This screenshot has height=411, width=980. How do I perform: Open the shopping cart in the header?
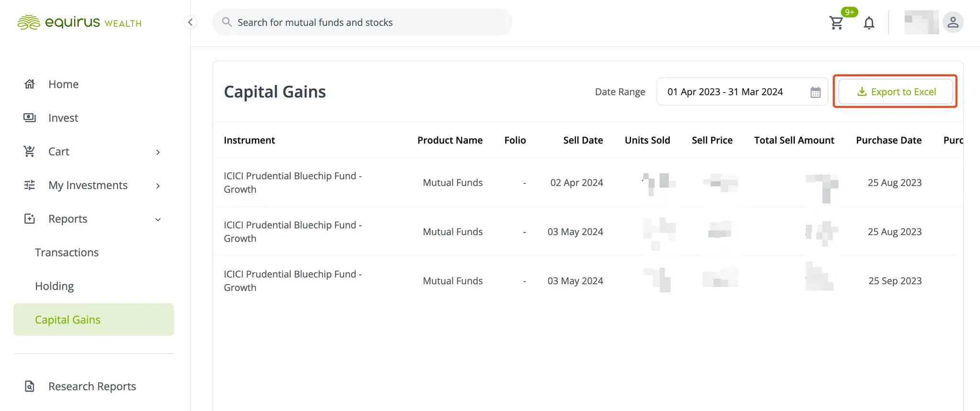[x=836, y=23]
